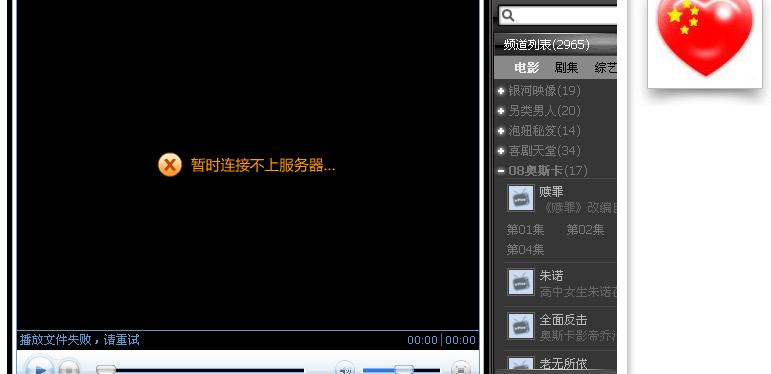Select the 朱诺 movie title
771x374 pixels.
pyautogui.click(x=551, y=275)
